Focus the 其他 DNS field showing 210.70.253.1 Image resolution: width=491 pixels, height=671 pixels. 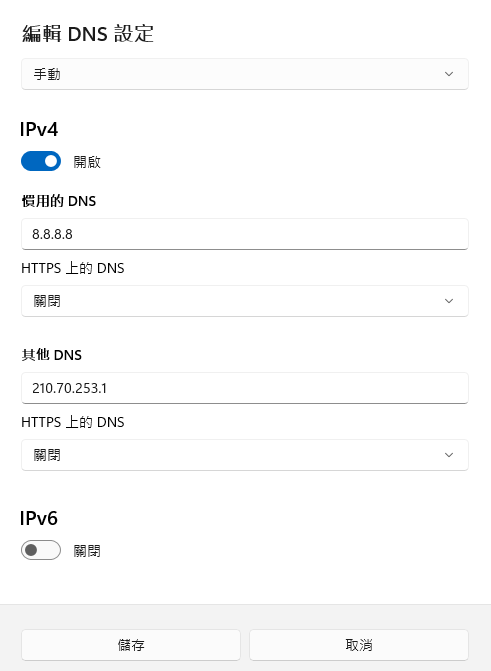coord(245,388)
